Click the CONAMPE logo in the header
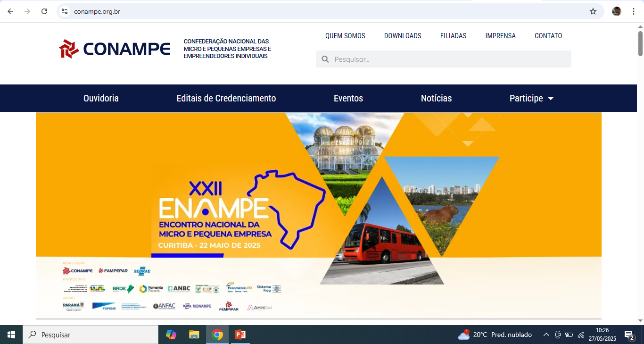644x344 pixels. click(x=115, y=49)
